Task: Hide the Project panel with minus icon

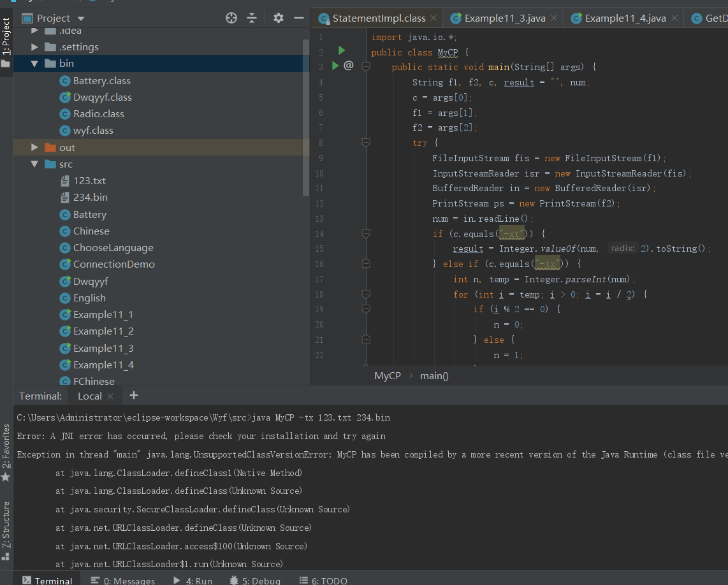Action: click(299, 18)
